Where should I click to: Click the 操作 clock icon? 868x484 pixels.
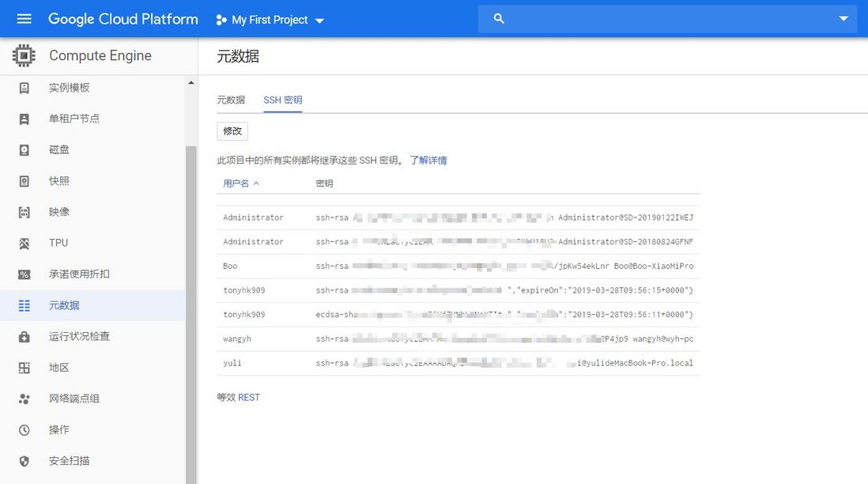(25, 429)
